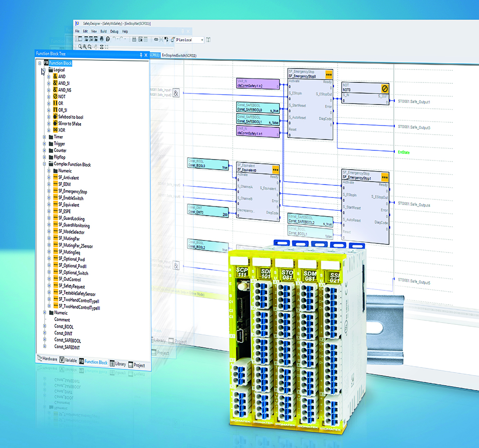This screenshot has width=479, height=448.
Task: Select the NOT block icon in tree
Action: [x=55, y=96]
